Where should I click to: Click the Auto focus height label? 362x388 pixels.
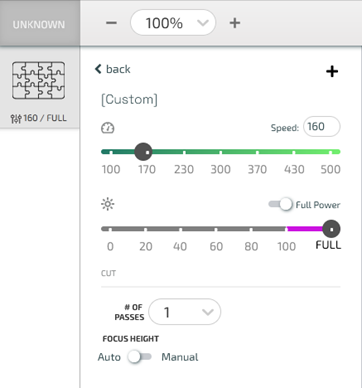[109, 357]
